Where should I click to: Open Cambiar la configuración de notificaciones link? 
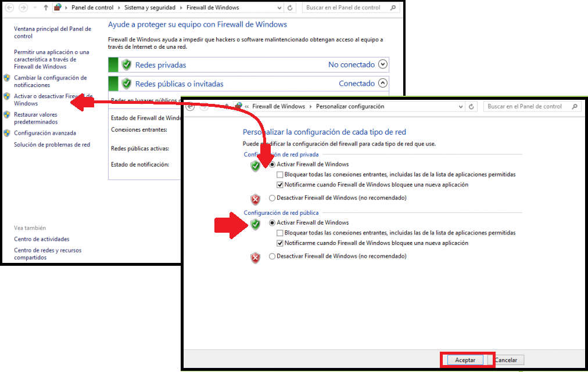(50, 81)
